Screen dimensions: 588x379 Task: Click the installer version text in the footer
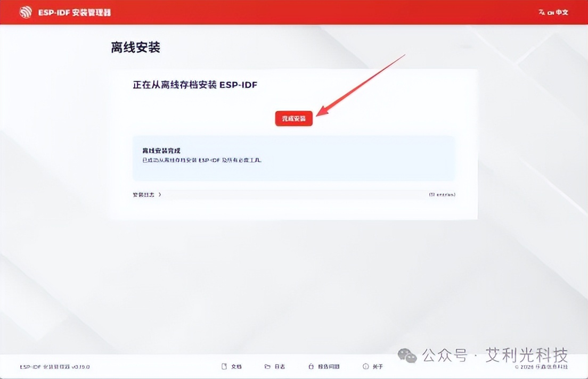(55, 367)
